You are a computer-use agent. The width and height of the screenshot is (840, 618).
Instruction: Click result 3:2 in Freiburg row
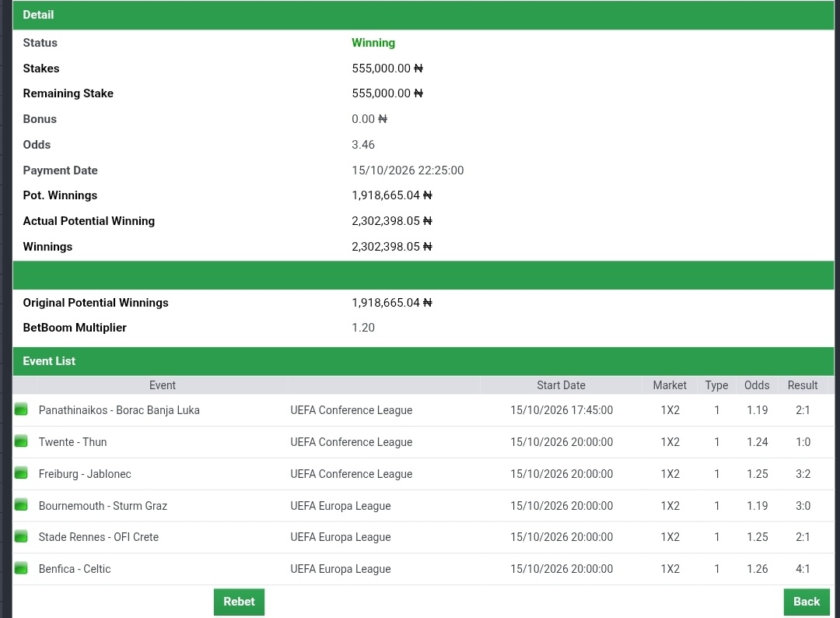[803, 474]
